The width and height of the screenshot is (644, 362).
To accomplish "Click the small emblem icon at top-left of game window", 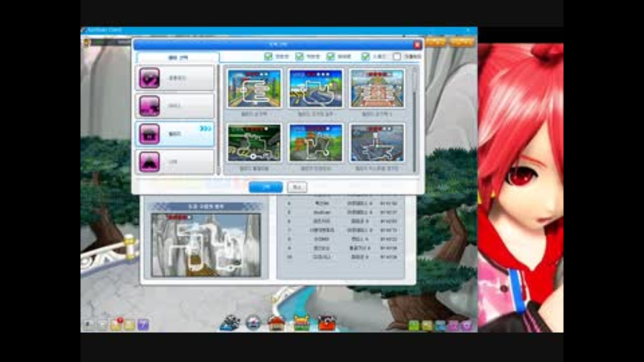I will (87, 42).
